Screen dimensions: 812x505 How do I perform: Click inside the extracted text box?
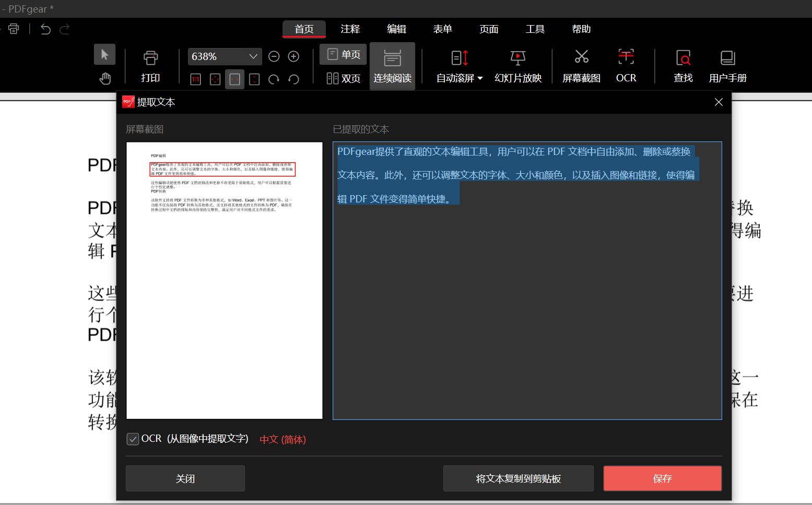527,281
